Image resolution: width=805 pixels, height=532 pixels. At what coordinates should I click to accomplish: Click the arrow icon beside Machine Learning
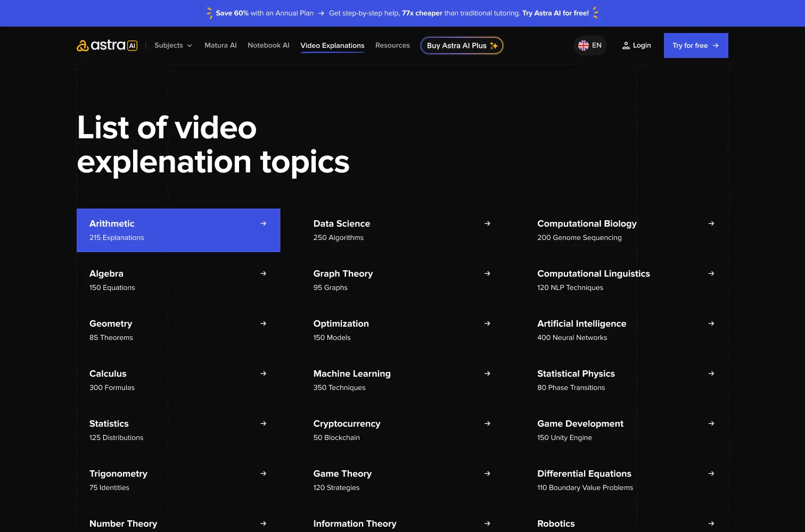click(487, 373)
